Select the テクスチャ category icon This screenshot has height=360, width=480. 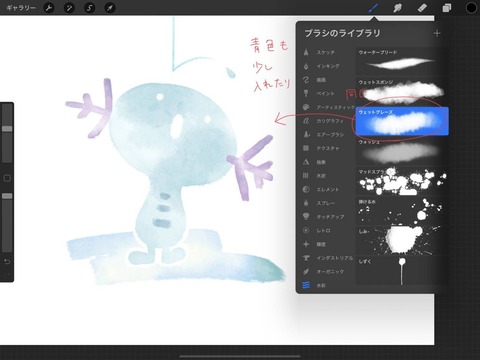(306, 148)
